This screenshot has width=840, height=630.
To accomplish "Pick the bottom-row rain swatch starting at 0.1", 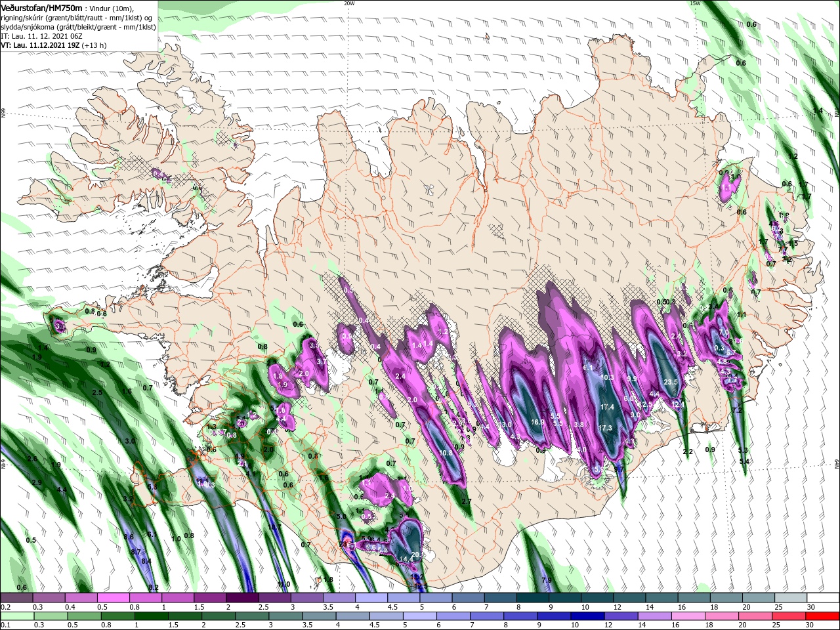I will [16, 616].
